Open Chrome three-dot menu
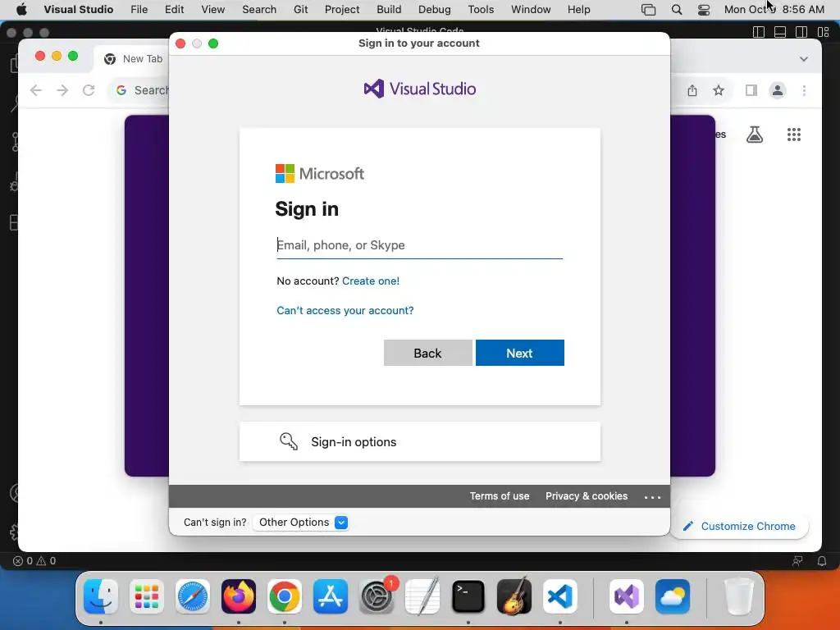This screenshot has width=840, height=630. click(x=804, y=90)
